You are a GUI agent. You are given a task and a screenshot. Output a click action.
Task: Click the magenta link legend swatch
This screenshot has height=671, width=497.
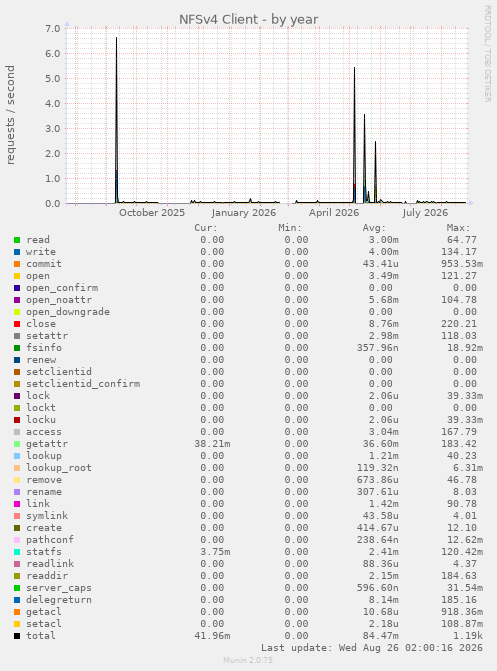point(17,504)
